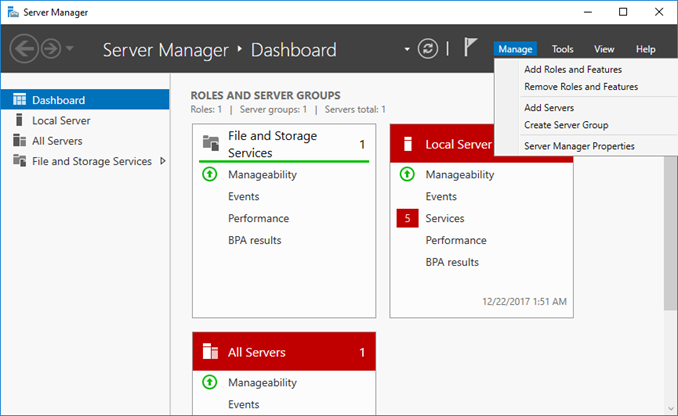The image size is (678, 416).
Task: Click the Server Manager breadcrumb text
Action: click(x=166, y=50)
